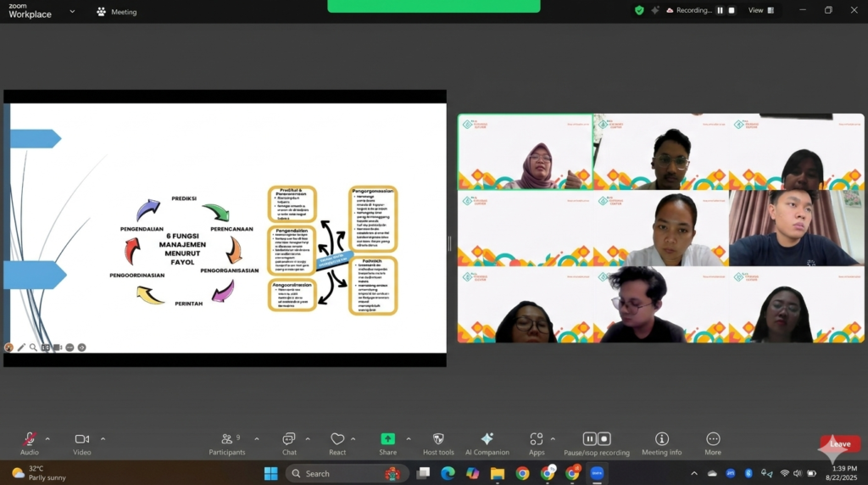Pause recording from the top recording indicator

coord(720,10)
